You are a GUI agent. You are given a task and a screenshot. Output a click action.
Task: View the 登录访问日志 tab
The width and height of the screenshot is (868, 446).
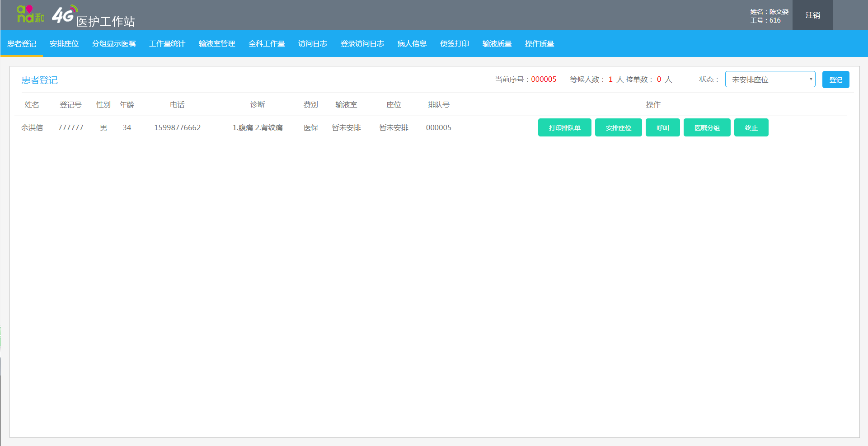362,44
